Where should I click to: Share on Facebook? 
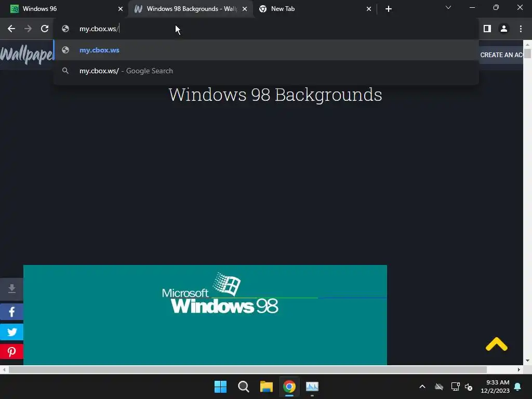click(x=11, y=312)
